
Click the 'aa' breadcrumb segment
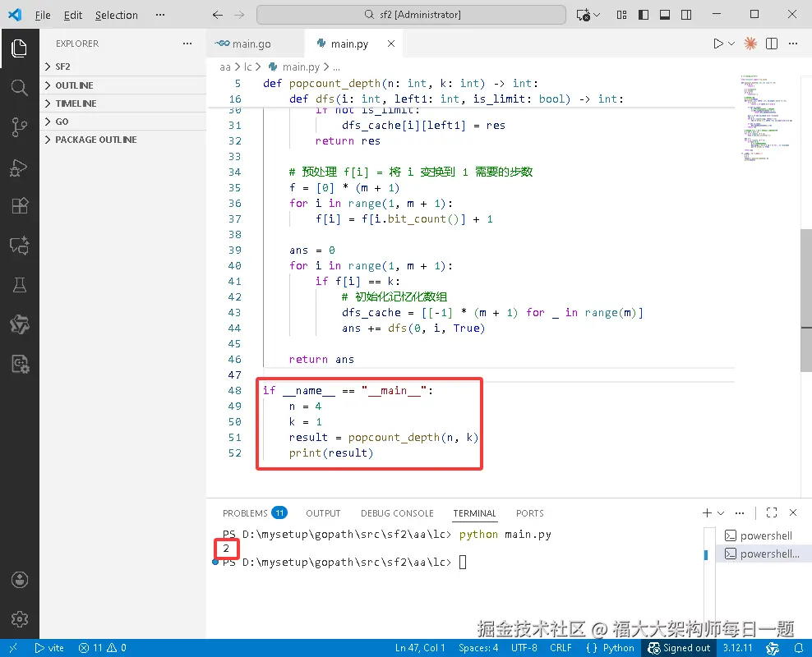[224, 67]
